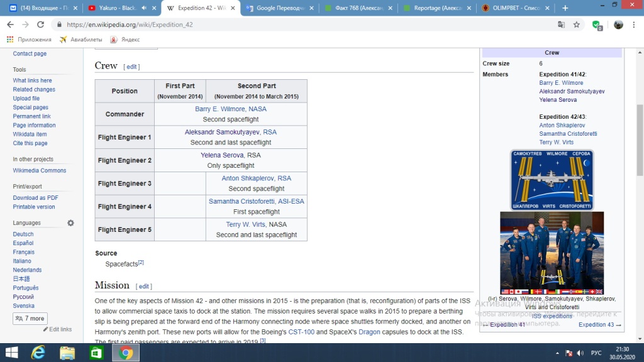Click Chrome icon in taskbar
Viewport: 644px width, 362px height.
[126, 353]
